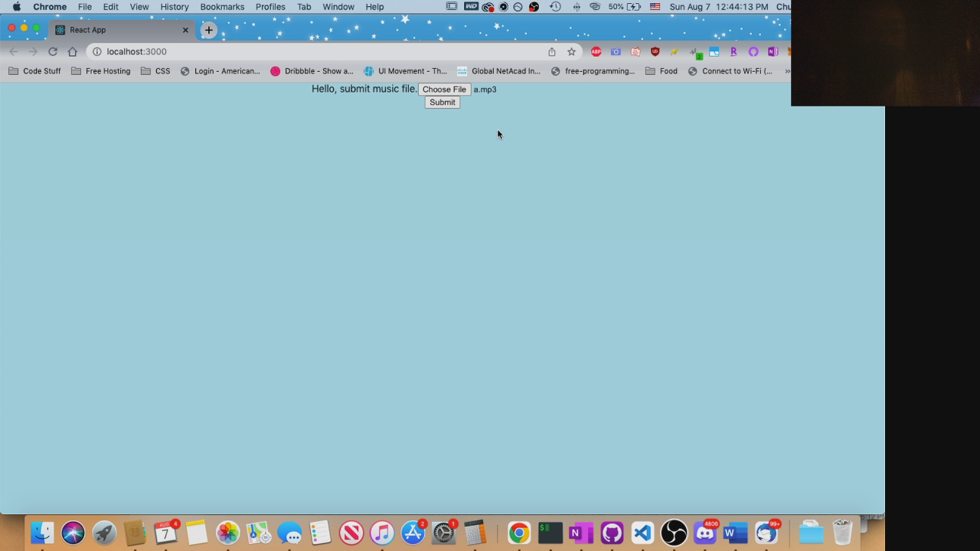This screenshot has height=551, width=980.
Task: Share this page via share icon
Action: (x=551, y=51)
